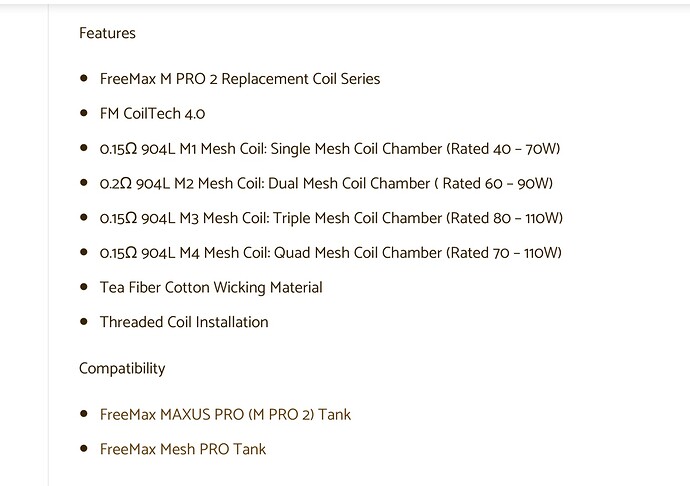Open the FreeMax MAXUS PRO Tank link
This screenshot has height=486, width=690.
pyautogui.click(x=225, y=415)
